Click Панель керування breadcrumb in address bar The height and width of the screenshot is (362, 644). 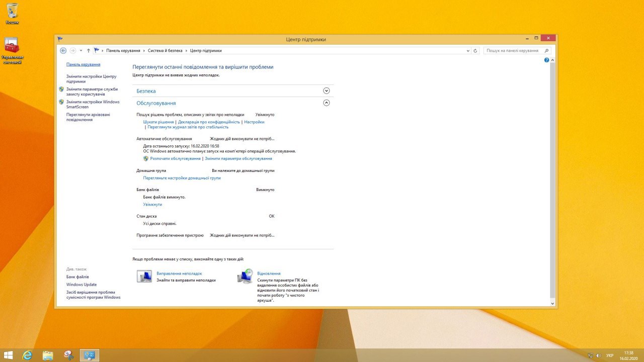click(x=123, y=51)
